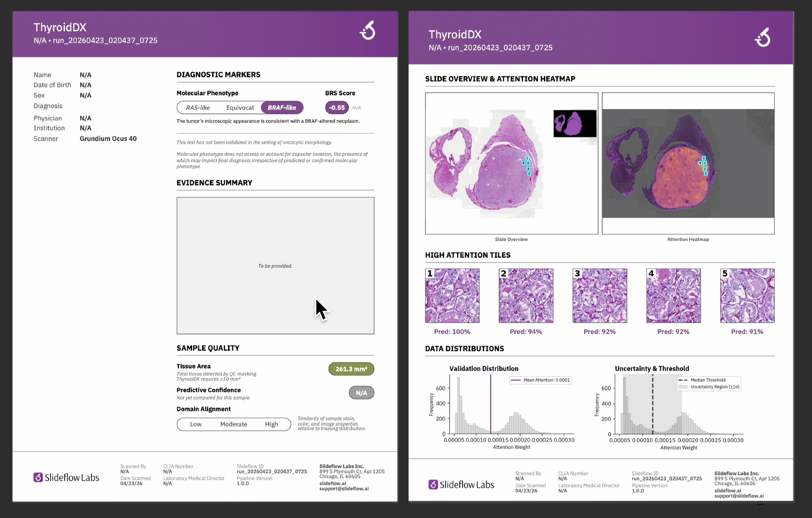
Task: Open high attention tile 1 thumbnail
Action: pyautogui.click(x=452, y=296)
